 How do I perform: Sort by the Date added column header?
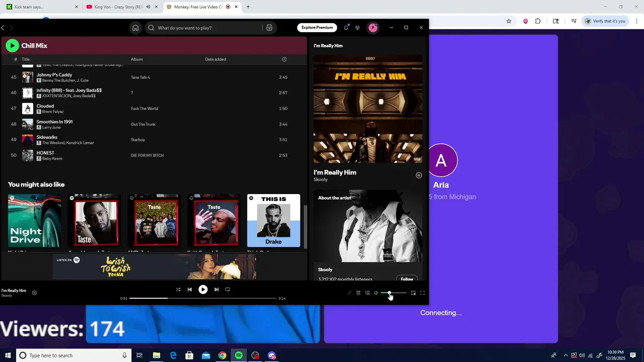[x=215, y=59]
